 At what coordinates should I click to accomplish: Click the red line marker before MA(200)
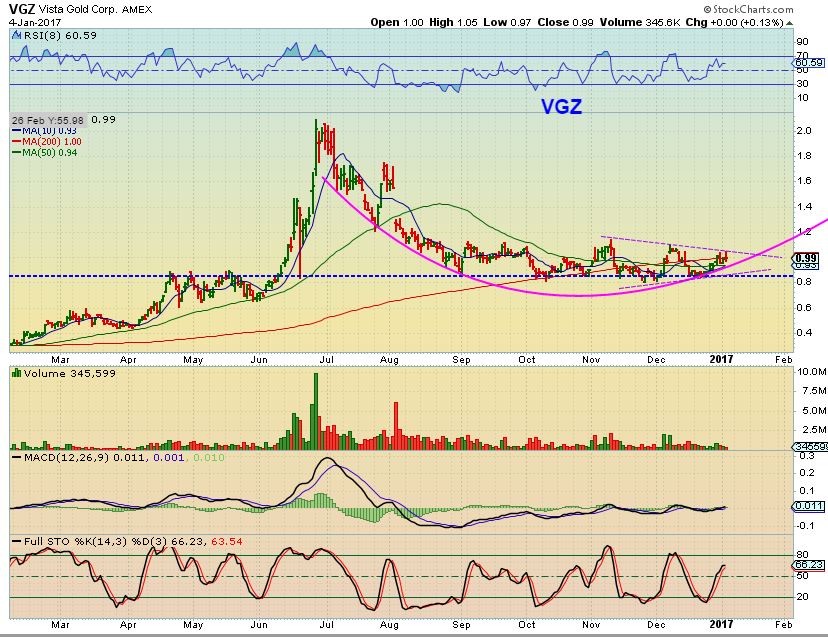16,142
